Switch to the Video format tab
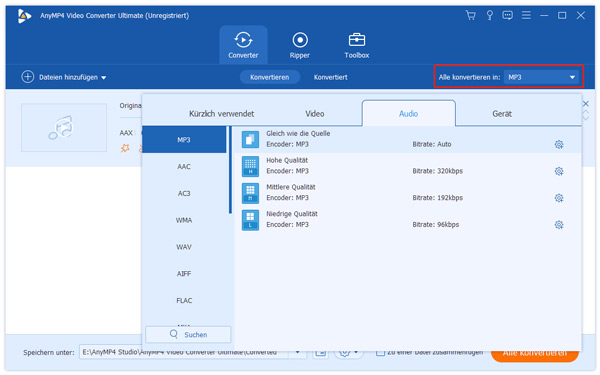 pyautogui.click(x=315, y=114)
